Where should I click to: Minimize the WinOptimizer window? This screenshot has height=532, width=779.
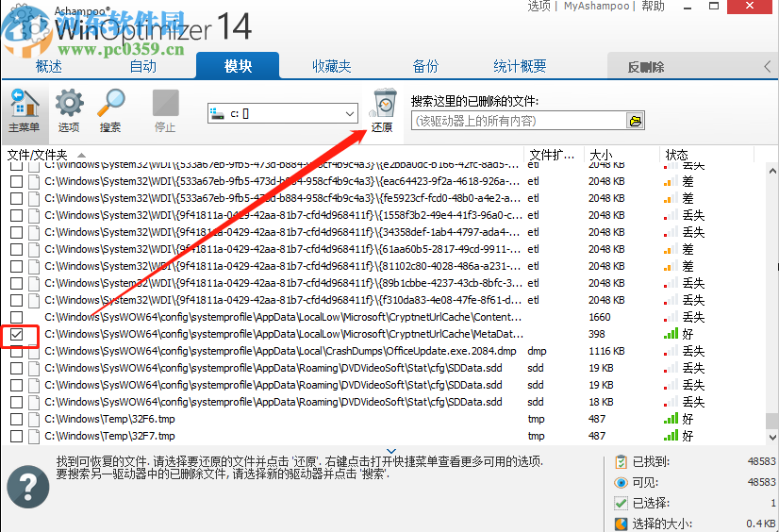click(x=688, y=7)
